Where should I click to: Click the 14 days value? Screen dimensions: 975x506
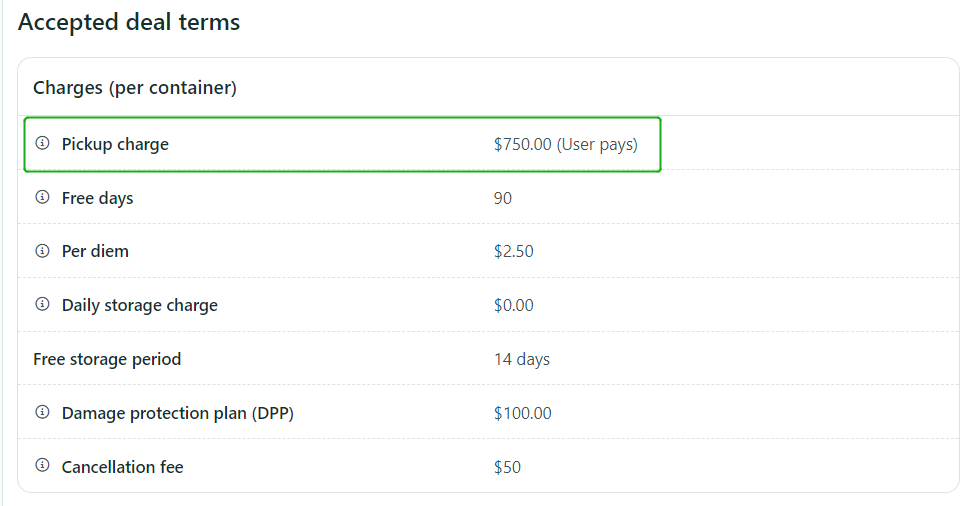[x=522, y=359]
